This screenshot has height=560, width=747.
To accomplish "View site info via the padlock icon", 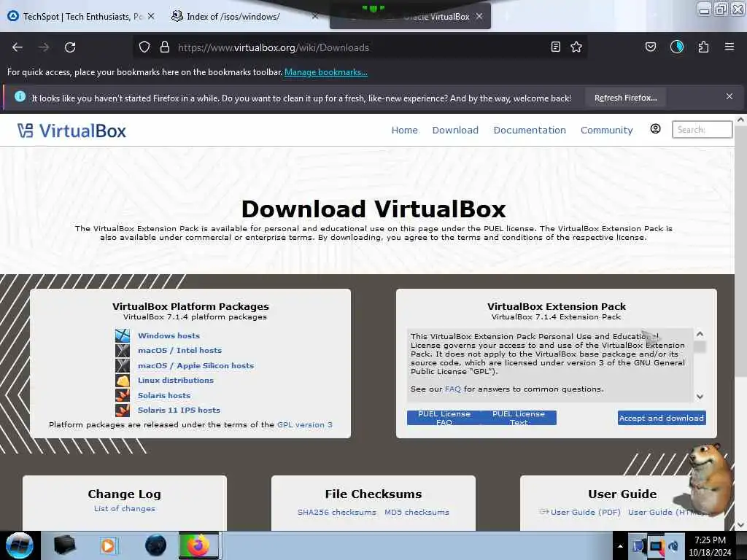I will click(x=165, y=47).
